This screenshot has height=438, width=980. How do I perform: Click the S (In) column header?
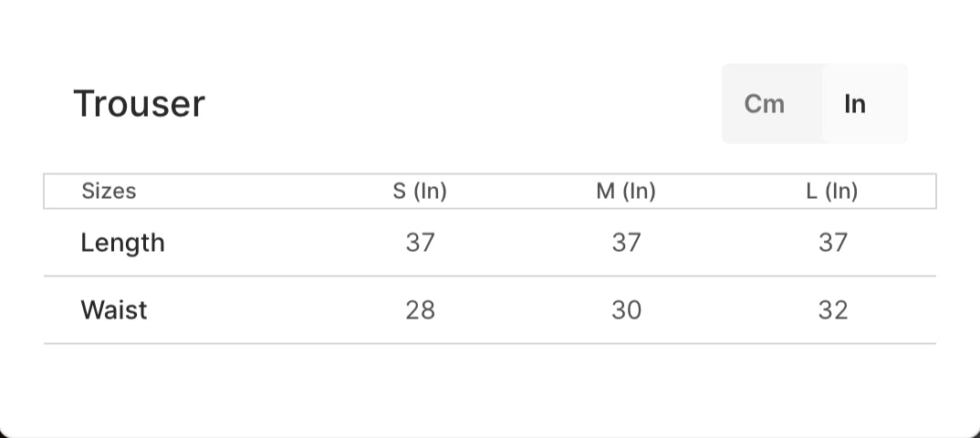click(420, 191)
